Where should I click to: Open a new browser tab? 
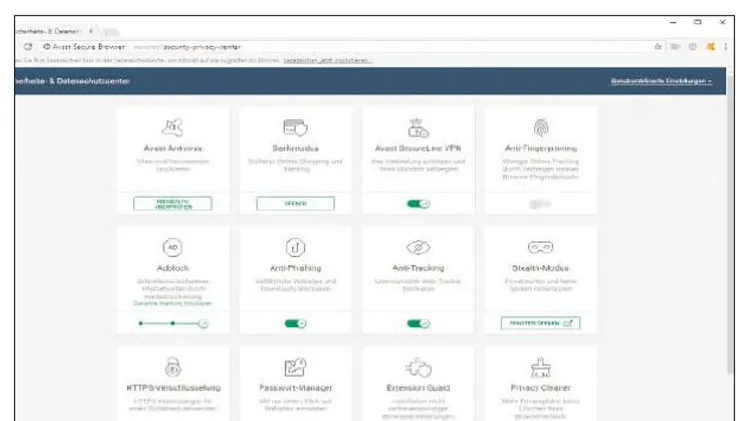(111, 32)
